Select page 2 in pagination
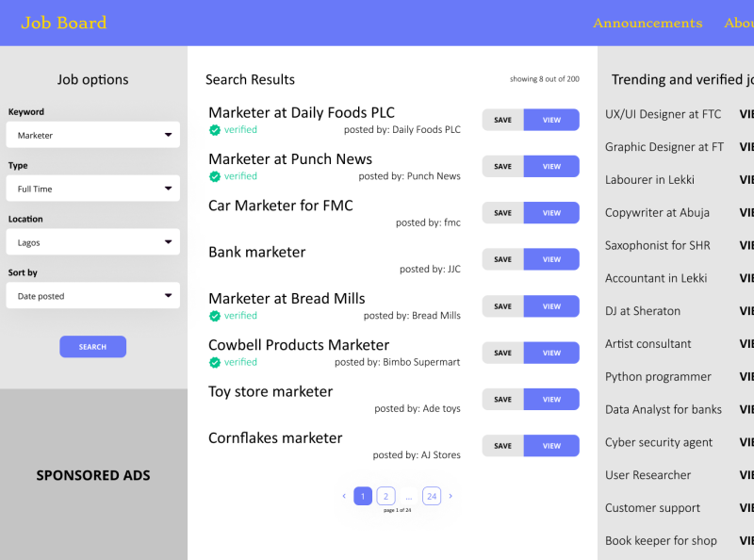 (385, 496)
